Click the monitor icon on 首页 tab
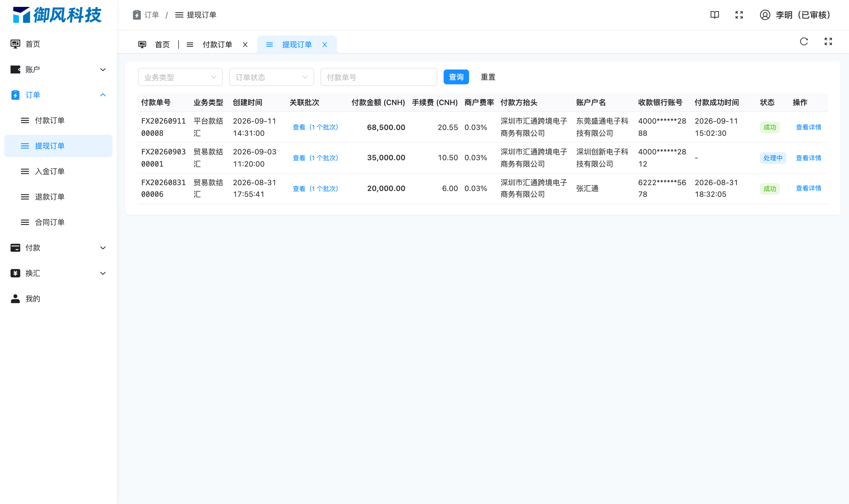 [x=142, y=45]
